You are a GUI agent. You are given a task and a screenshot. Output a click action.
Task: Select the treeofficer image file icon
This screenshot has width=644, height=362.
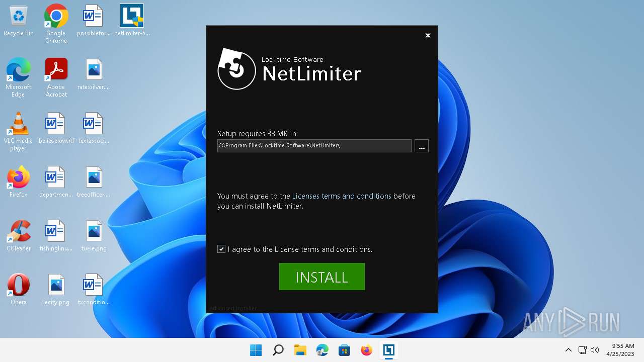pyautogui.click(x=94, y=183)
